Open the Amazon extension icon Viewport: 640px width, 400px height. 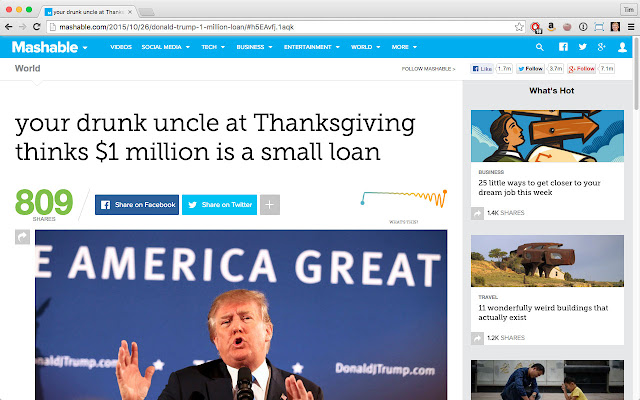[x=551, y=27]
